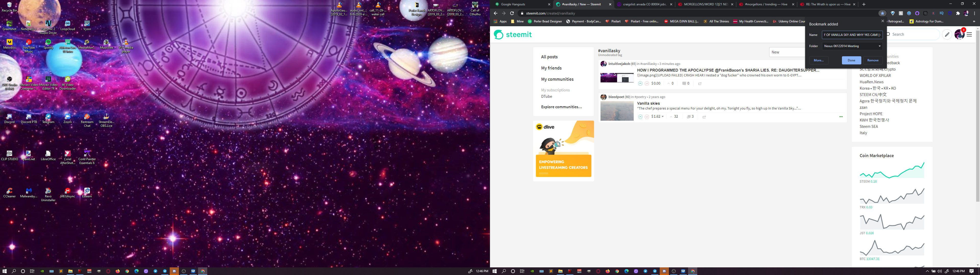Switch to the craigslist arvada tab
Viewport: 980px width, 275px height.
click(x=641, y=4)
